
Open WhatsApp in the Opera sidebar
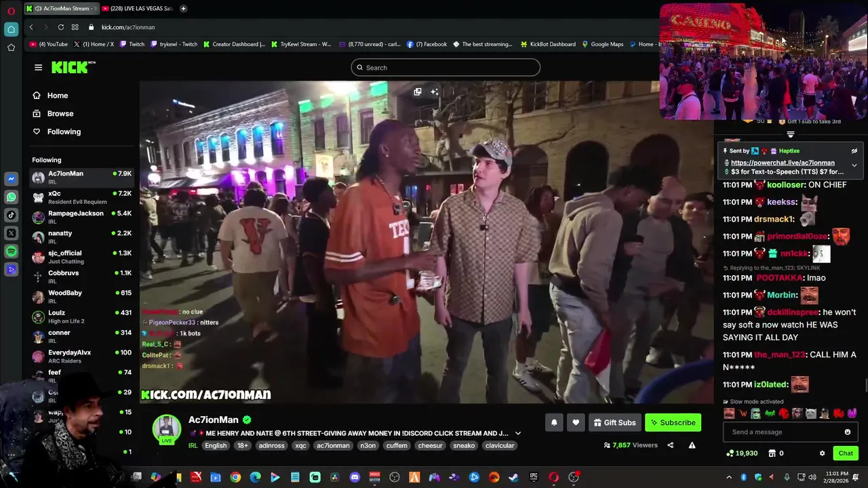[x=11, y=197]
